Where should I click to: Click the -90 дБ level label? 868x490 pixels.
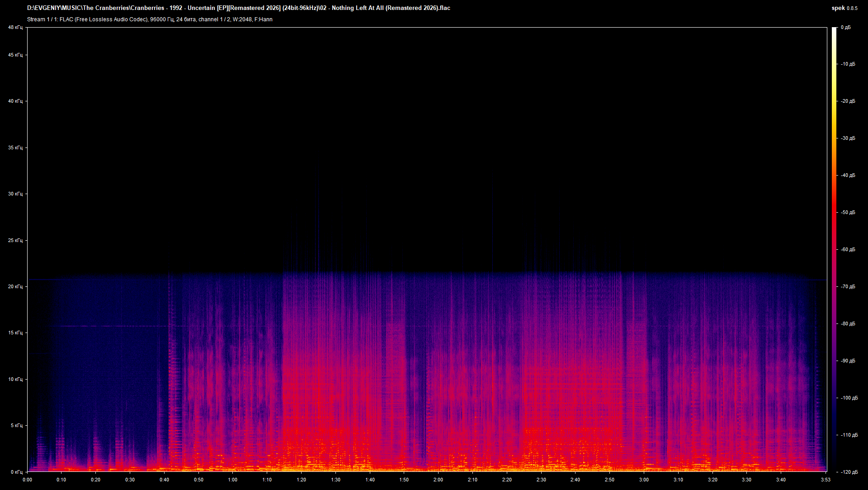[x=848, y=361]
